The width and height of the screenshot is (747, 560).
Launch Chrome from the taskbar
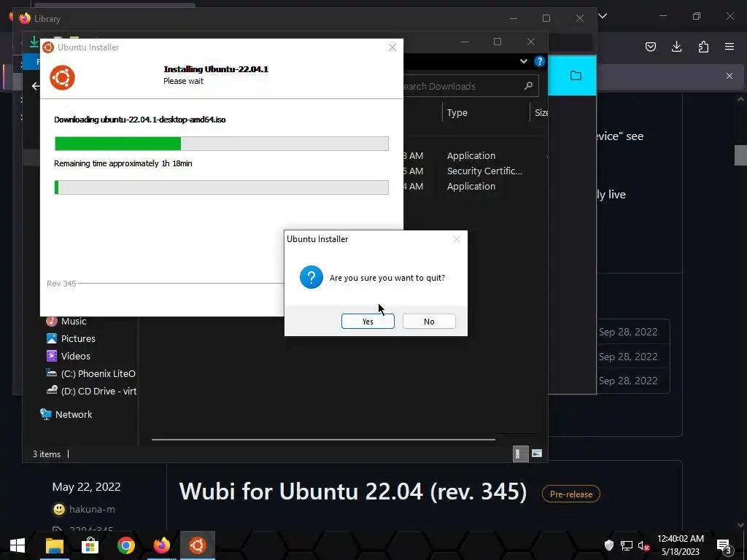(125, 545)
